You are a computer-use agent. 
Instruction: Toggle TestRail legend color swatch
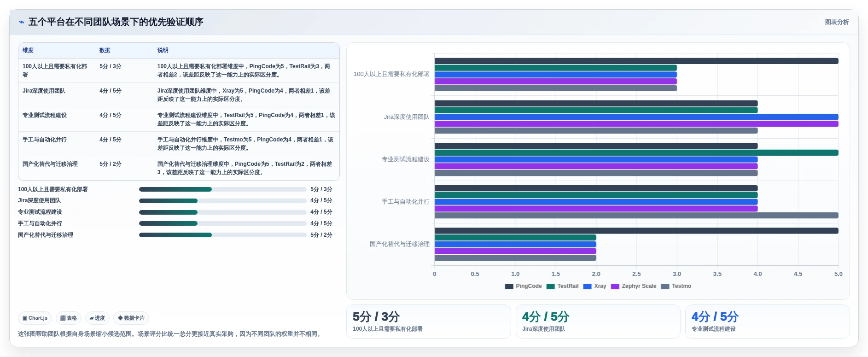click(x=550, y=286)
